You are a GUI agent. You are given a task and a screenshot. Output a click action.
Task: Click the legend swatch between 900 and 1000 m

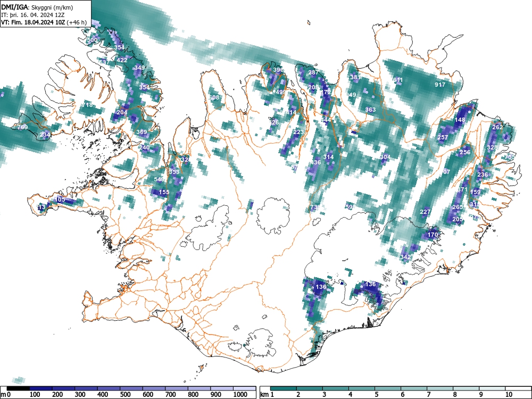(222, 388)
